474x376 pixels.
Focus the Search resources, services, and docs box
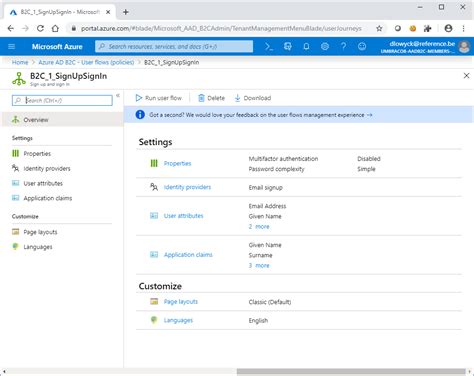(174, 46)
